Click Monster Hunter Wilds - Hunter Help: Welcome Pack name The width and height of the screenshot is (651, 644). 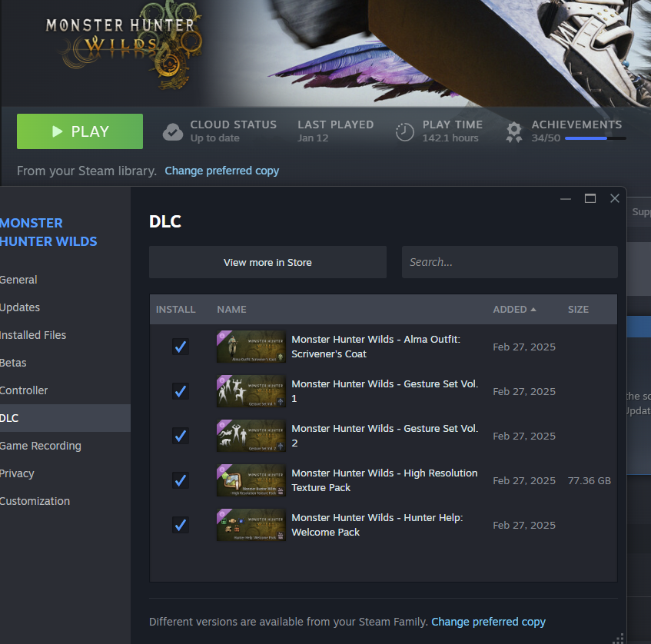(377, 525)
